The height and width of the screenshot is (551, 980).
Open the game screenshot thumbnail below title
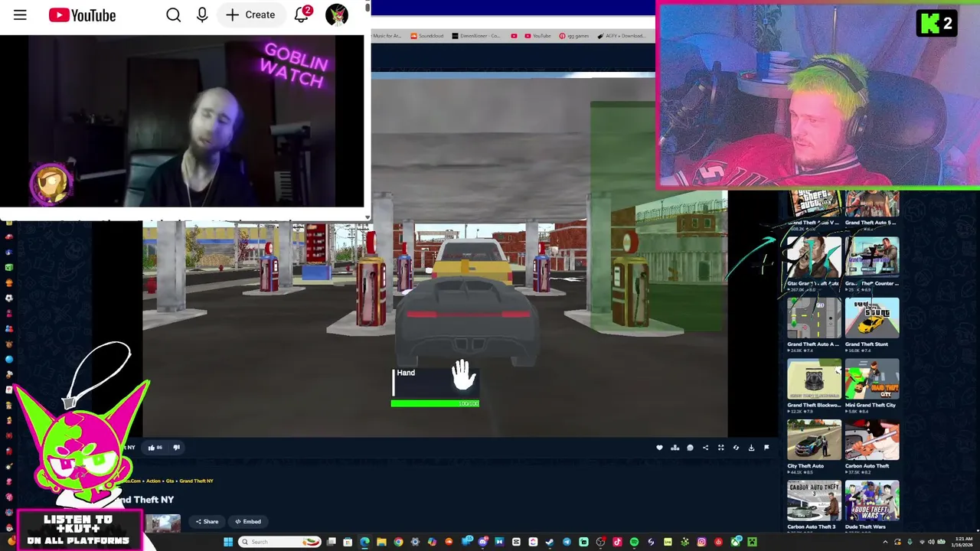coord(163,523)
